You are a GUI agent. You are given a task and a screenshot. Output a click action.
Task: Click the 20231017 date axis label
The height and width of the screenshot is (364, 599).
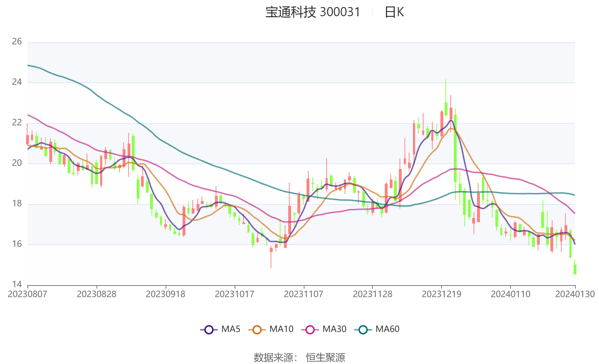tap(235, 294)
